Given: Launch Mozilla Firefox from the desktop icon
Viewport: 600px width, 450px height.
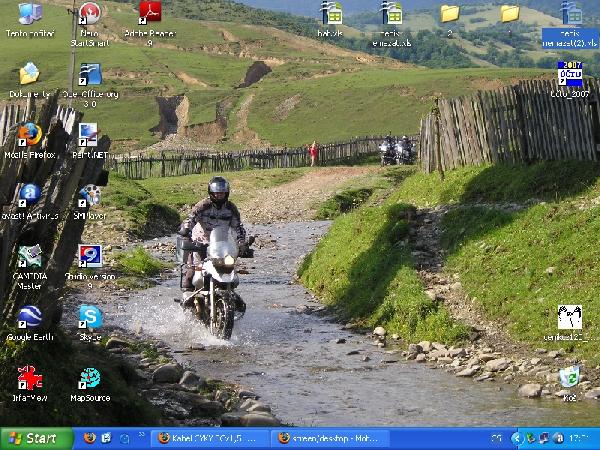Looking at the screenshot, I should (x=29, y=135).
